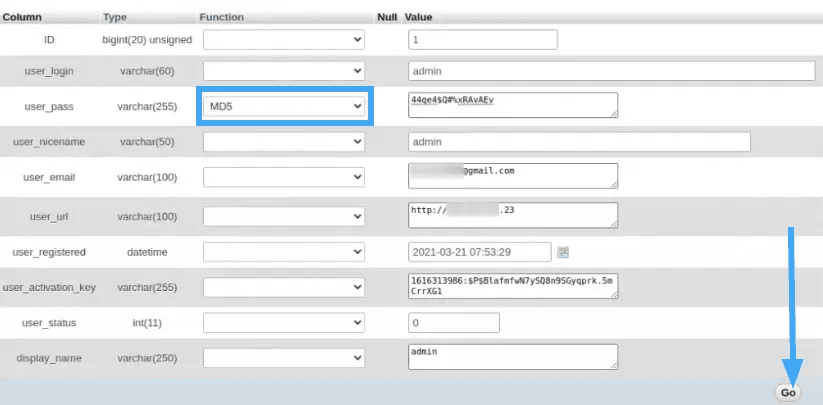Click the Null header label
This screenshot has width=823, height=405.
[387, 17]
